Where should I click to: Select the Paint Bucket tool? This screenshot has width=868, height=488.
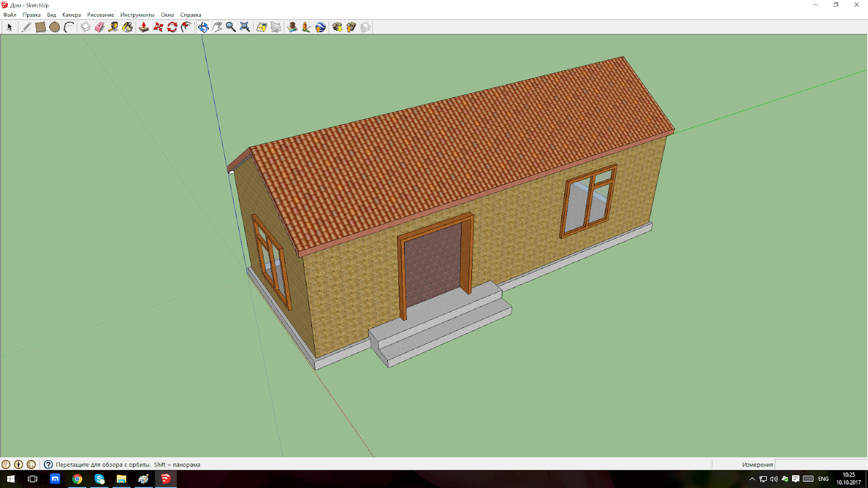click(x=127, y=27)
